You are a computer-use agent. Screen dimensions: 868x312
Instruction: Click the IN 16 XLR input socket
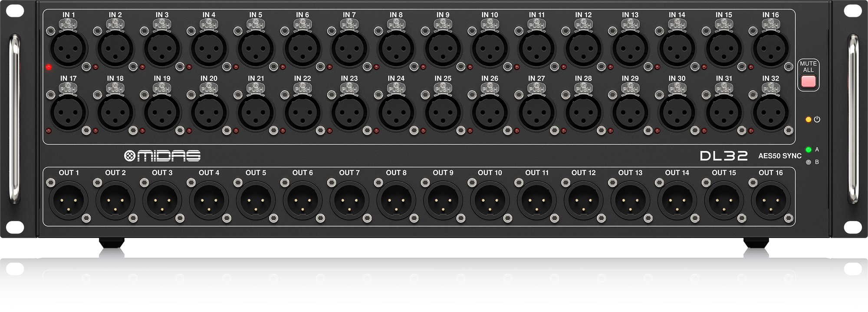coord(771,49)
